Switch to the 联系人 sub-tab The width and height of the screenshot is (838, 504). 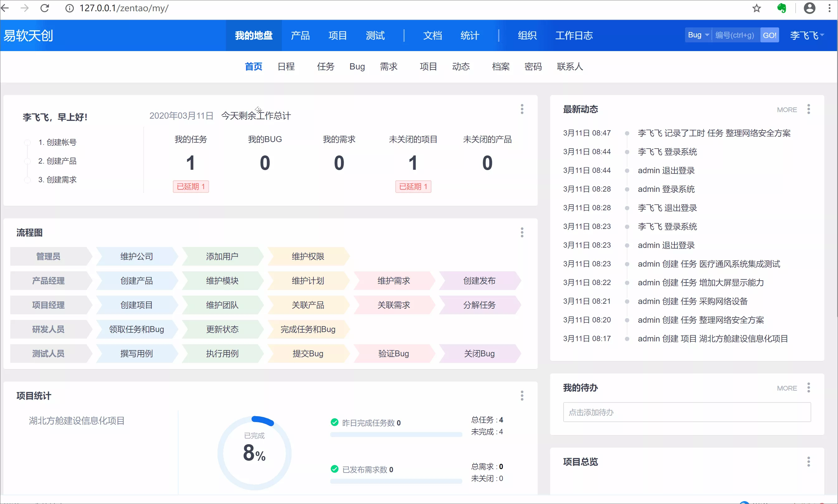pos(570,67)
